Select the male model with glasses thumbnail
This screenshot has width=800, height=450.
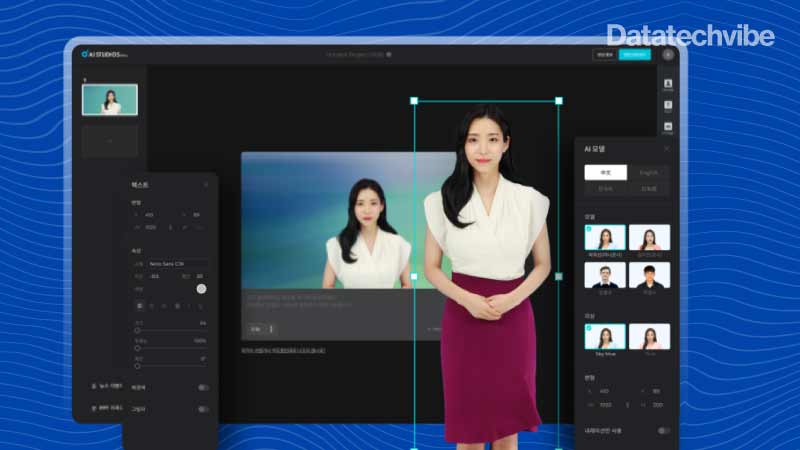605,275
